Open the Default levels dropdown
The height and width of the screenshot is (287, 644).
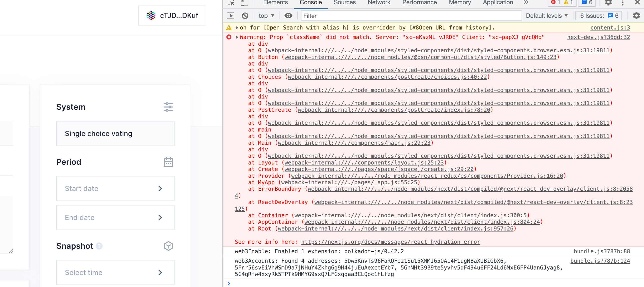point(546,15)
